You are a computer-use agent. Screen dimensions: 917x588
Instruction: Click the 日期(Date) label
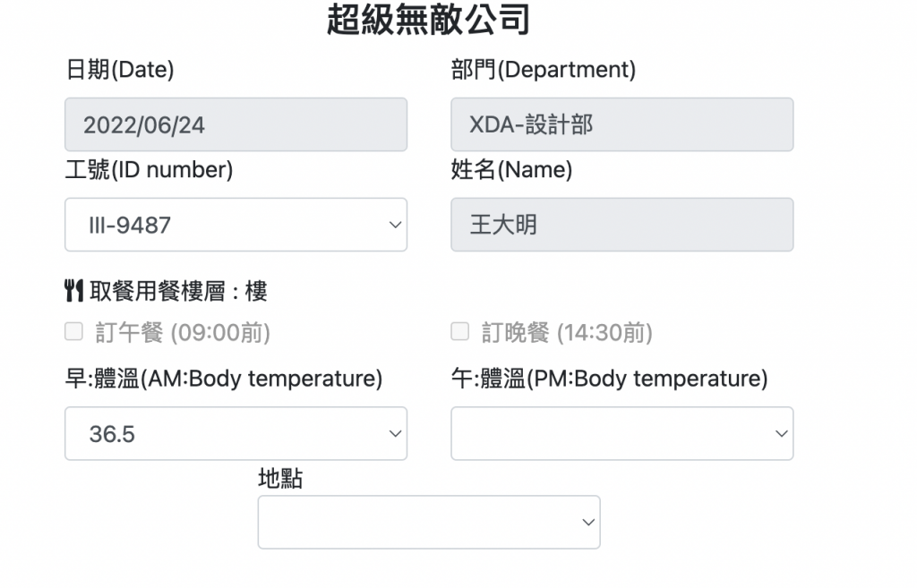pos(120,70)
